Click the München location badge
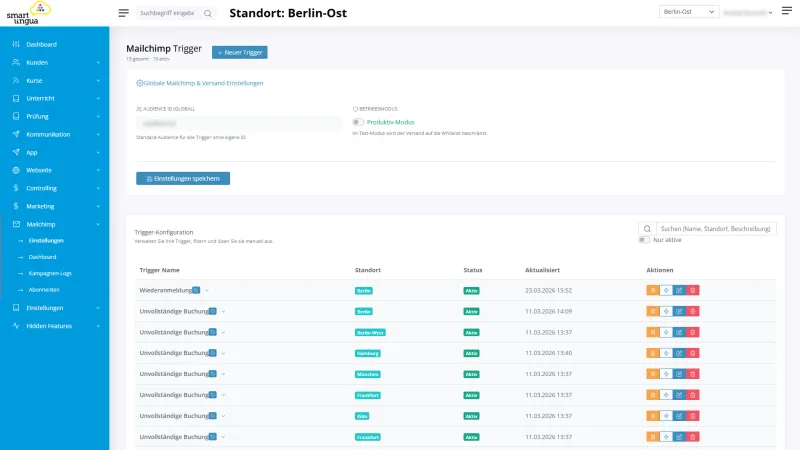 tap(367, 374)
